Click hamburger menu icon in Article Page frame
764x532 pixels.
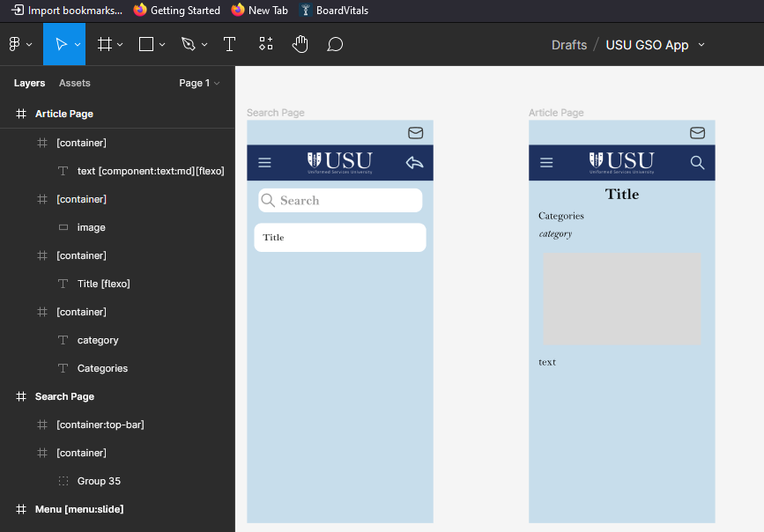[x=546, y=162]
